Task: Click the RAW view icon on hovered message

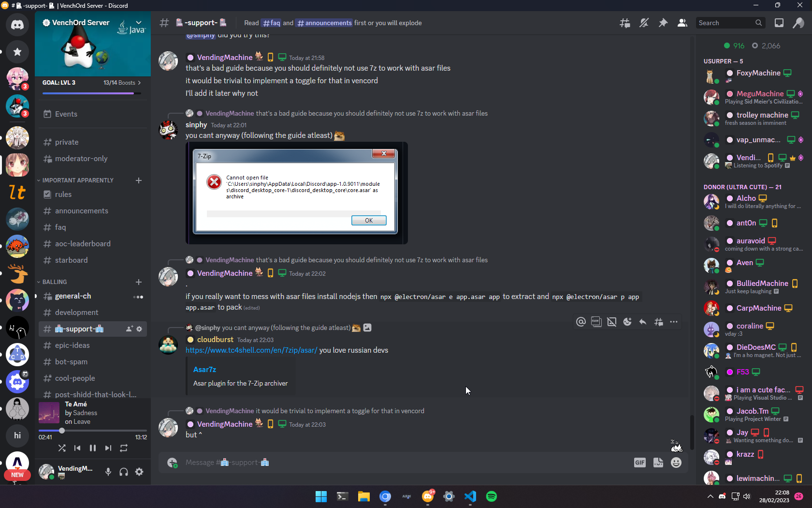Action: [596, 322]
